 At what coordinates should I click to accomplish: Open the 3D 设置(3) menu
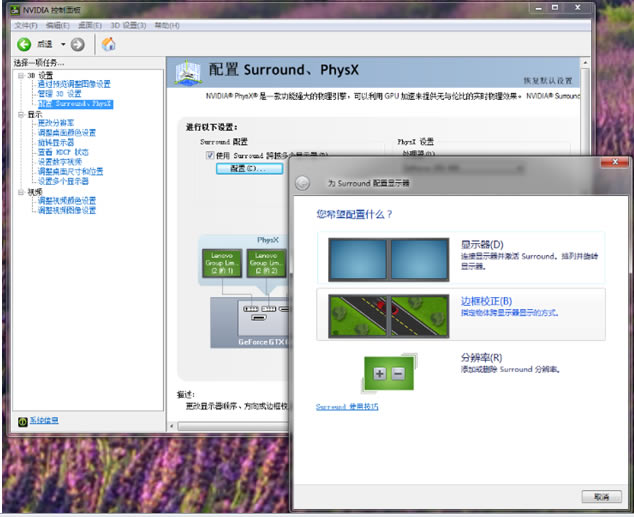pos(128,25)
